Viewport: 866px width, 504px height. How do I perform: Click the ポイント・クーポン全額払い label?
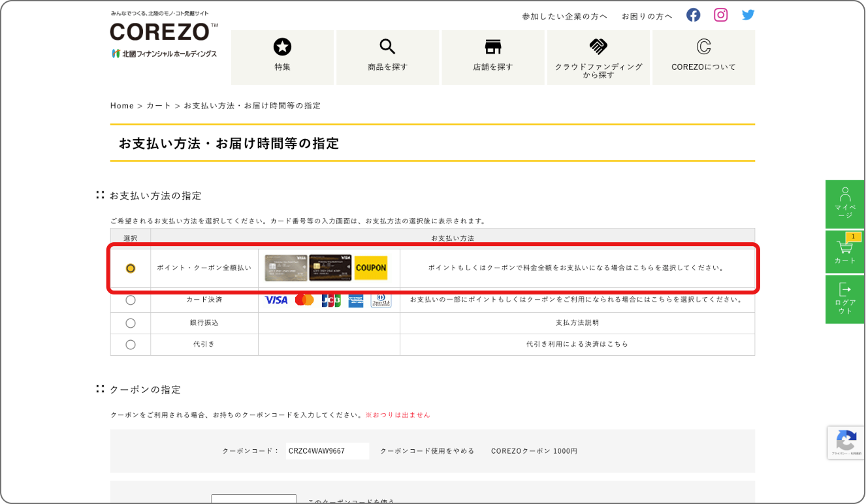[204, 268]
